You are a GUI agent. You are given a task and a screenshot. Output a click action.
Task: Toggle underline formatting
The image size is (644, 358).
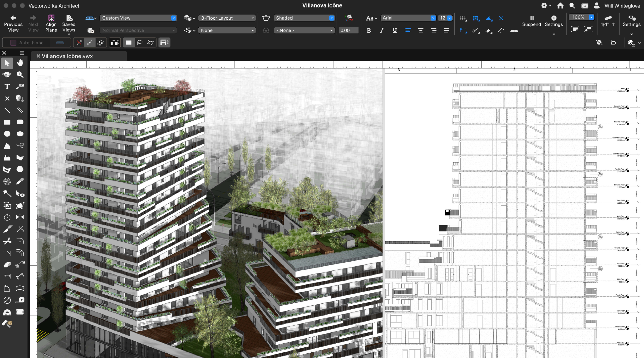click(394, 30)
